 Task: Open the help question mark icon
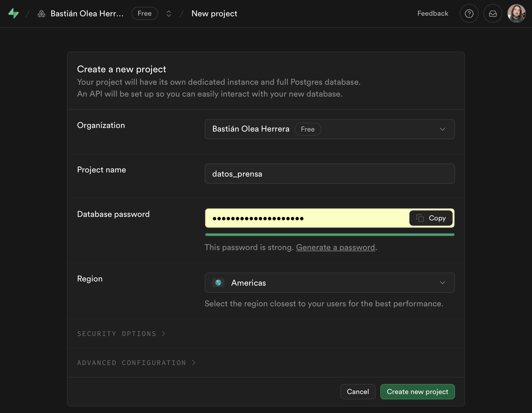coord(469,14)
